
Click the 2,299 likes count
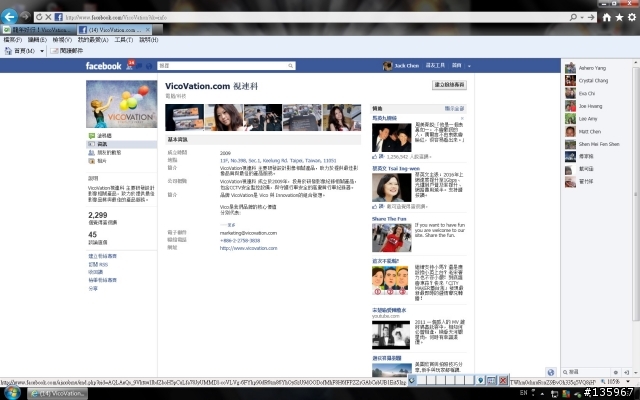pyautogui.click(x=98, y=215)
